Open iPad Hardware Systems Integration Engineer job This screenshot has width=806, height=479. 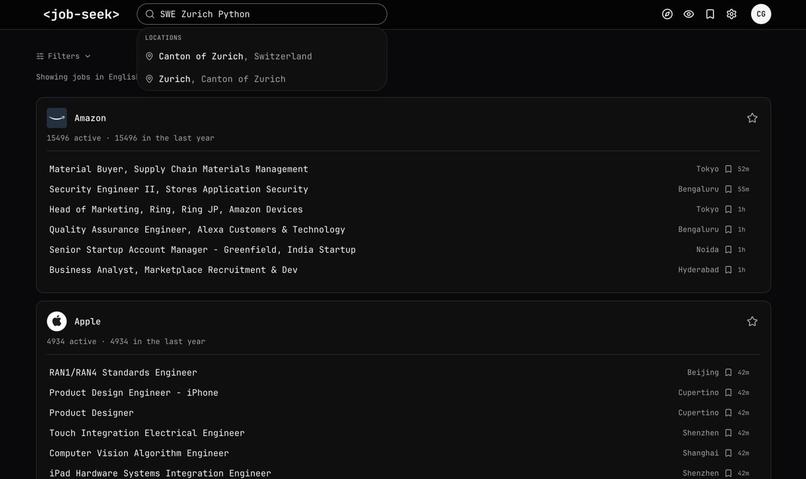(160, 473)
